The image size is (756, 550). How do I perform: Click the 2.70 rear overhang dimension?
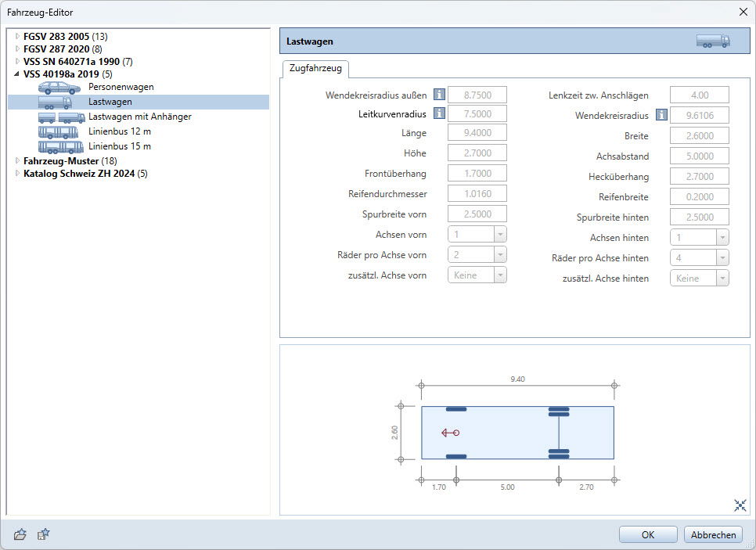586,487
